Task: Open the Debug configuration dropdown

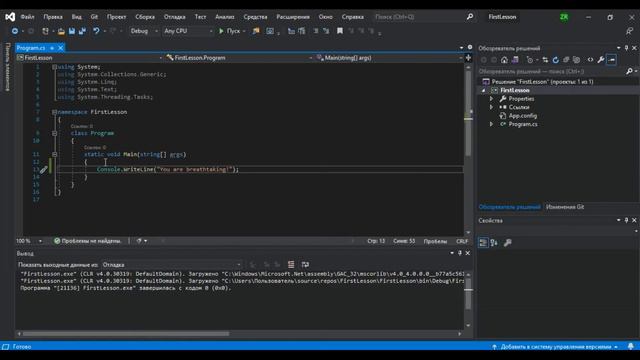Action: tap(144, 31)
